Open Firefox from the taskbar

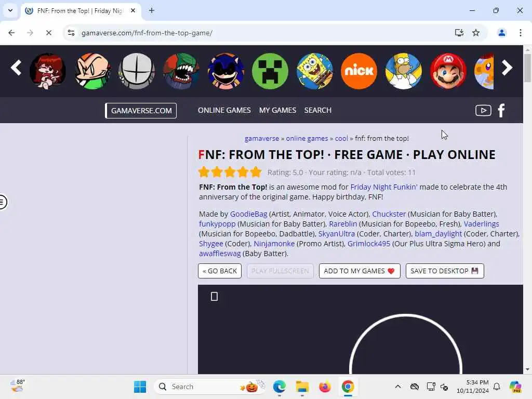(x=325, y=387)
